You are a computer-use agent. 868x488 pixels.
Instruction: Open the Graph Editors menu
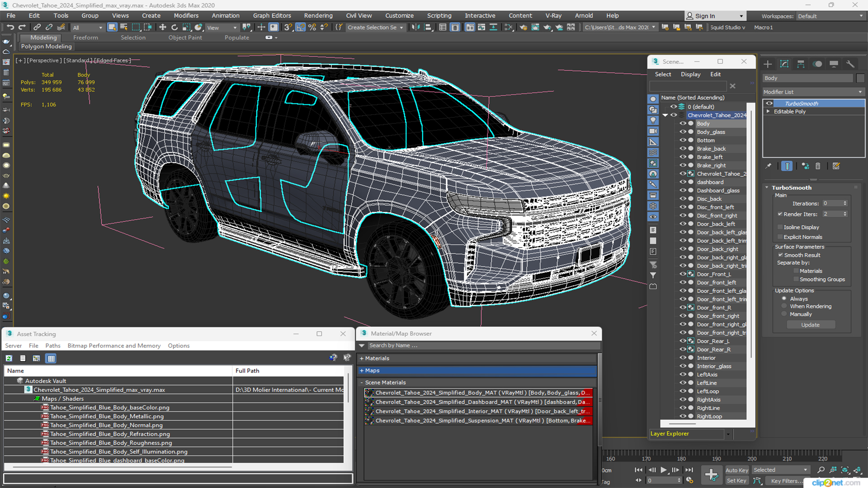pos(272,15)
